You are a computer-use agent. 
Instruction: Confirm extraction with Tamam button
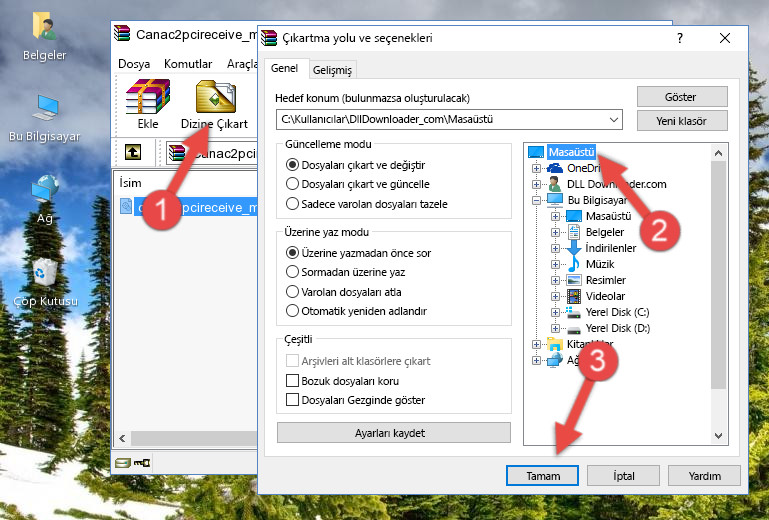point(542,476)
